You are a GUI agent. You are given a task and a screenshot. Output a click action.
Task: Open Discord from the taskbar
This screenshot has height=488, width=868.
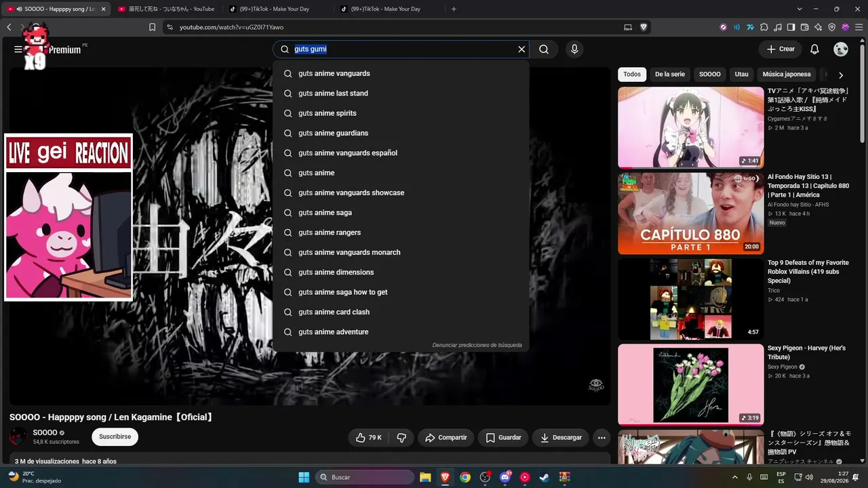tap(505, 477)
